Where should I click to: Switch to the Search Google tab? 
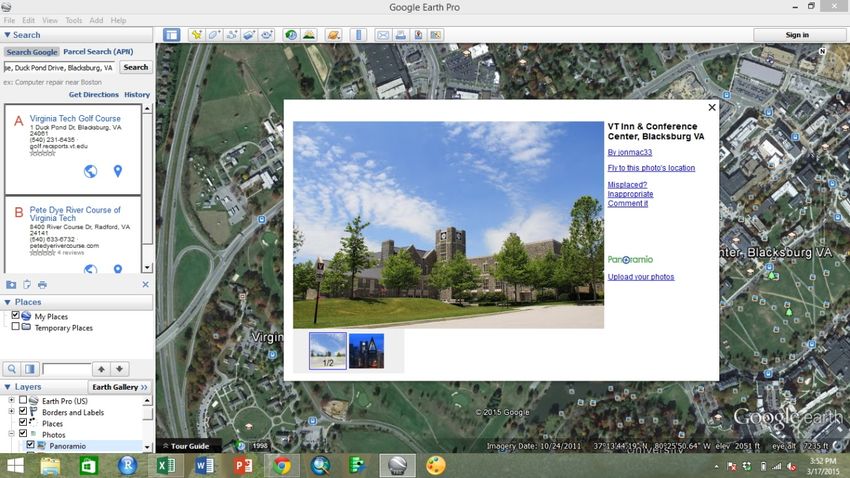(31, 52)
